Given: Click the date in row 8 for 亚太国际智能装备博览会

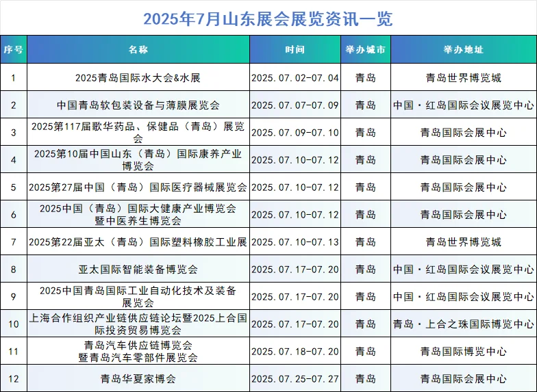Looking at the screenshot, I should point(295,270).
